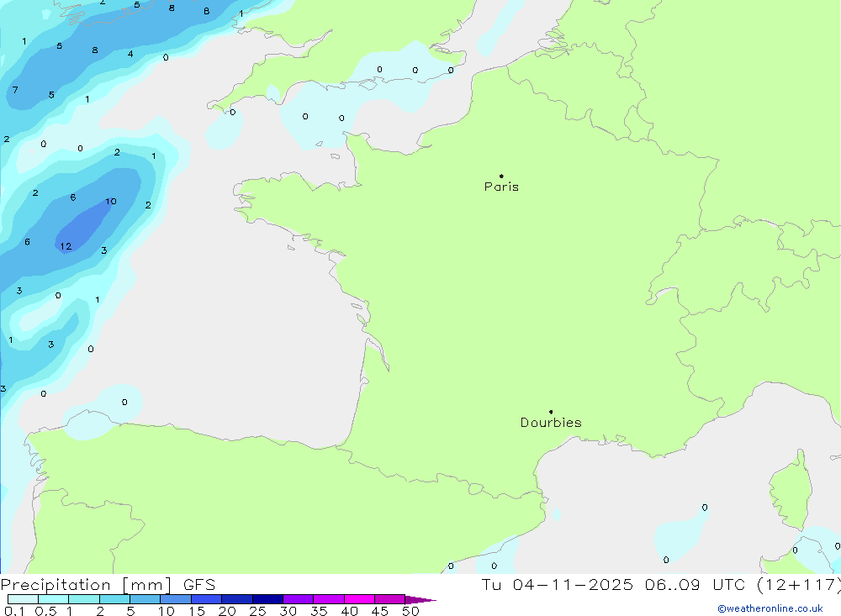Click the GFS model label

199,585
